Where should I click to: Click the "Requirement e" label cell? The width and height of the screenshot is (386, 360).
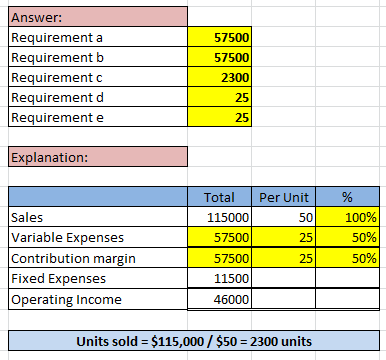click(x=98, y=117)
